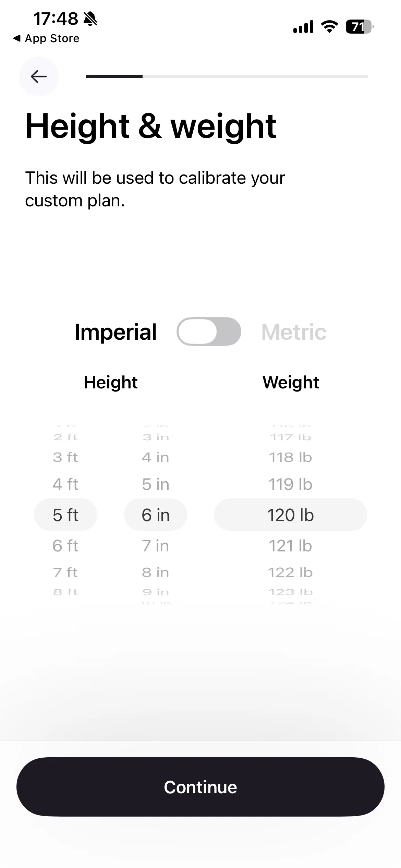
Task: Return to App Store via back link
Action: point(46,38)
